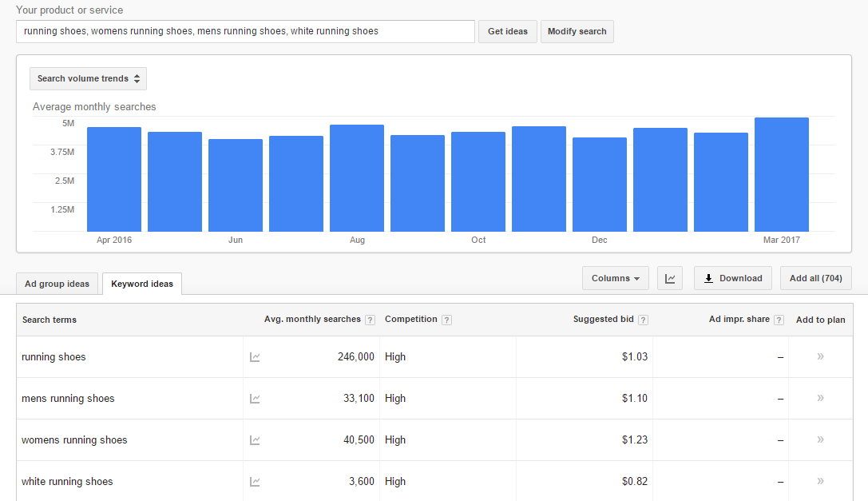Download the keyword list
The height and width of the screenshot is (501, 868).
pos(733,278)
